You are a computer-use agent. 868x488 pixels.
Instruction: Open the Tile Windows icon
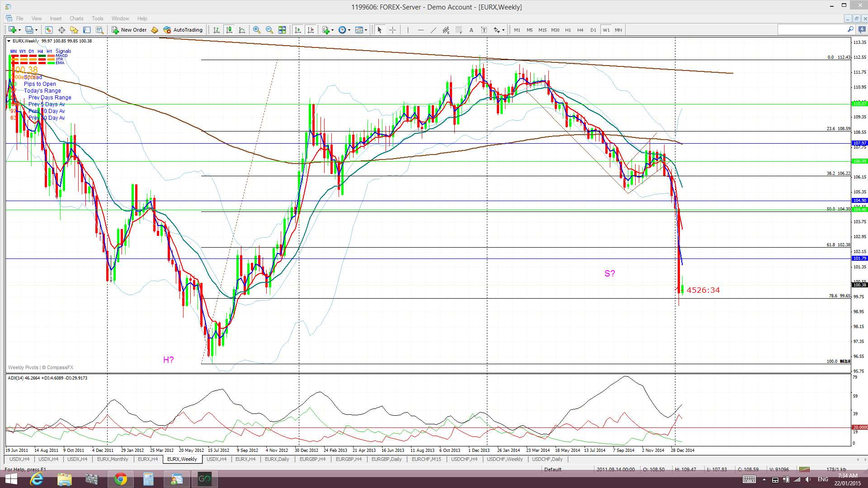coord(282,30)
